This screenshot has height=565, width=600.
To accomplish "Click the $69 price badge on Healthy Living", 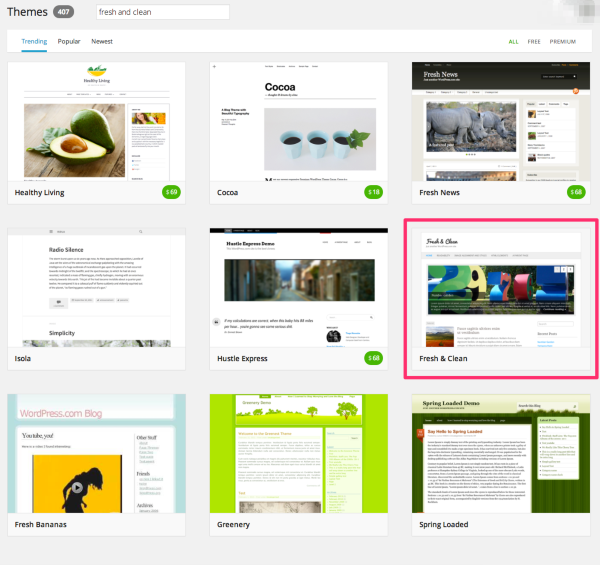I will tap(172, 191).
